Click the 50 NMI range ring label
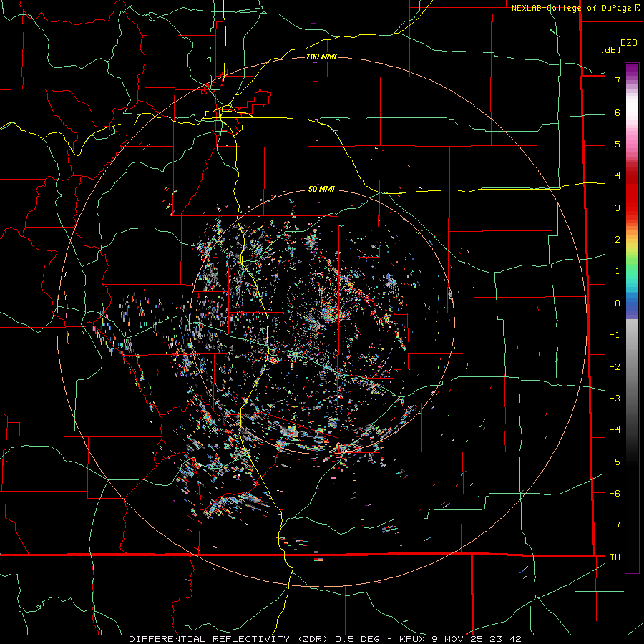This screenshot has width=644, height=644. click(x=321, y=189)
